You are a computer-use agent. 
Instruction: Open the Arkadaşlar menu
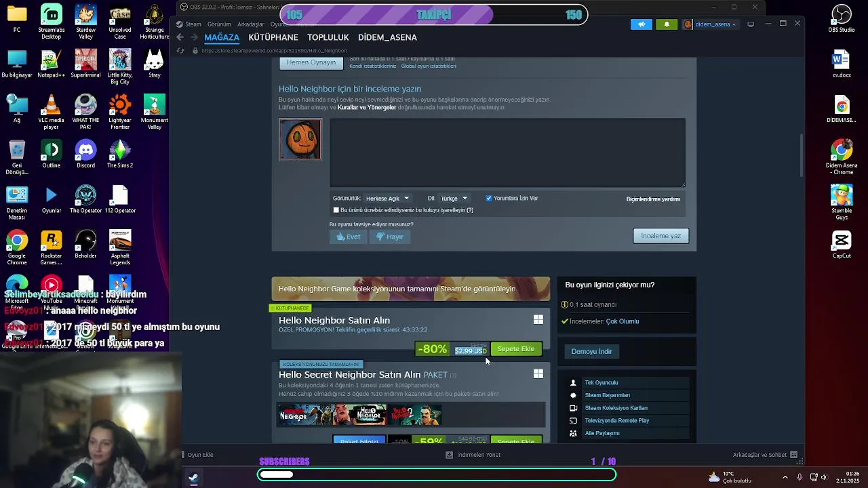pyautogui.click(x=251, y=24)
